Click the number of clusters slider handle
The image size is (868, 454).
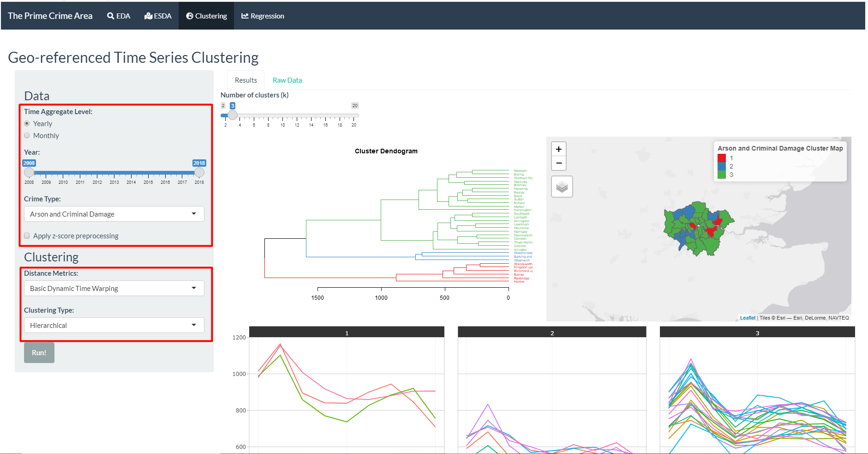coord(233,115)
